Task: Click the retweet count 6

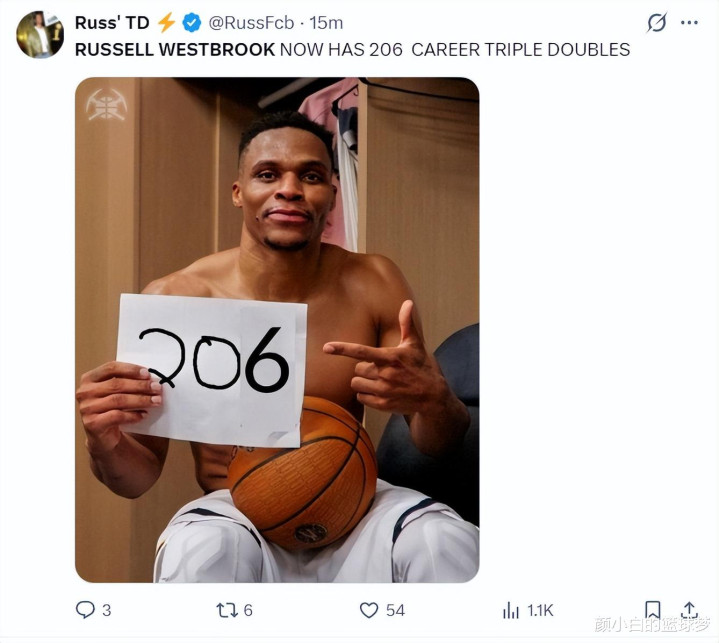Action: point(248,610)
